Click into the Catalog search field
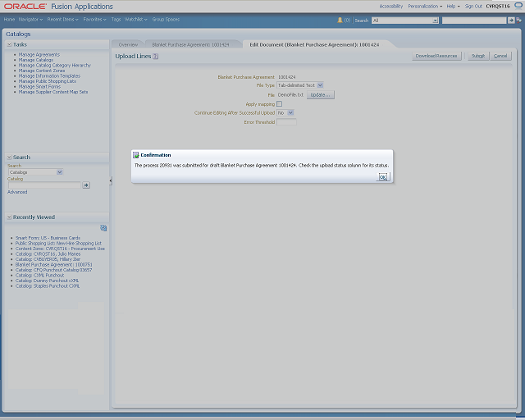 point(44,185)
